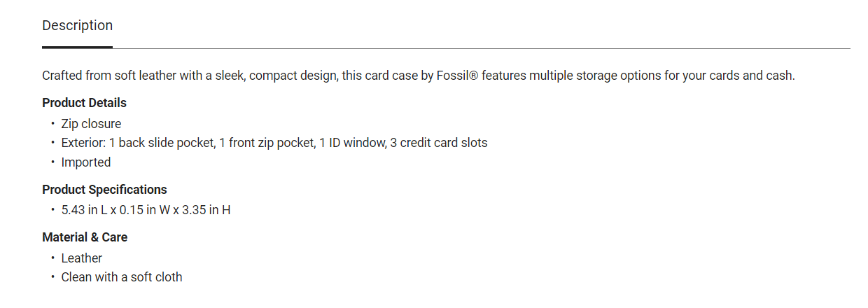Click the "1 front zip pocket" text
Screen dimensions: 868x308
click(267, 143)
